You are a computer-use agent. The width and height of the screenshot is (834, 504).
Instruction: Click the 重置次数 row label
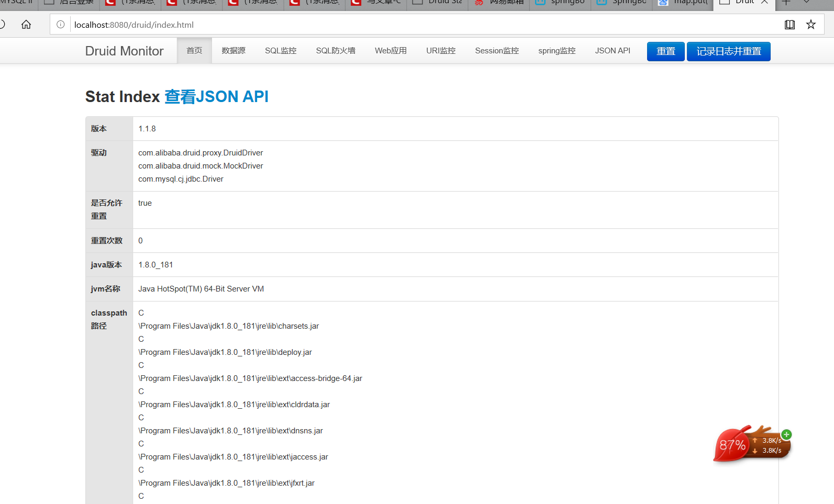[107, 241]
